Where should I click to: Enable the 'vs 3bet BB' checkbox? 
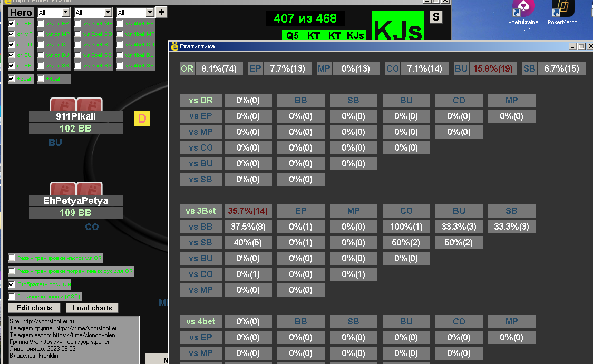[x=77, y=66]
